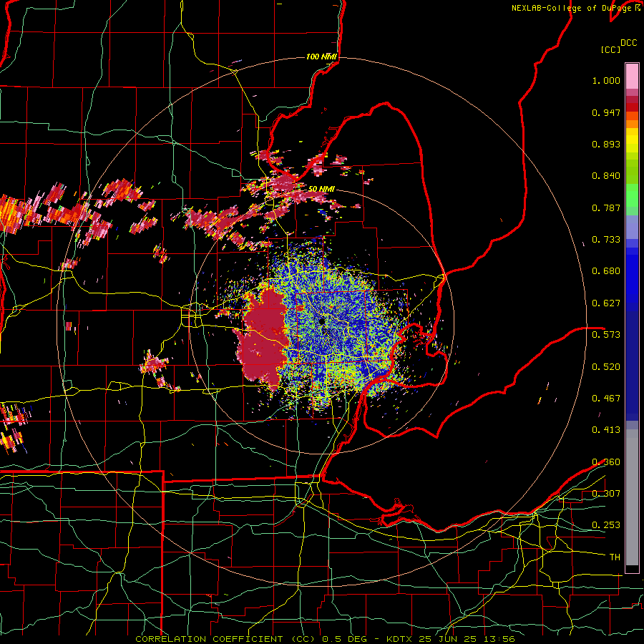Viewport: 644px width, 644px height.
Task: Select the 0.627 scale value
Action: point(606,303)
